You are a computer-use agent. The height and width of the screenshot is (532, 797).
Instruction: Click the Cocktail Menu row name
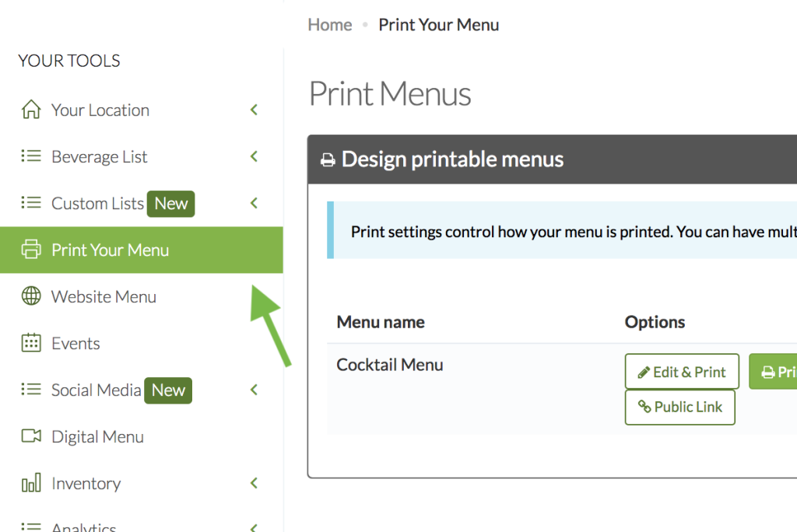(390, 365)
